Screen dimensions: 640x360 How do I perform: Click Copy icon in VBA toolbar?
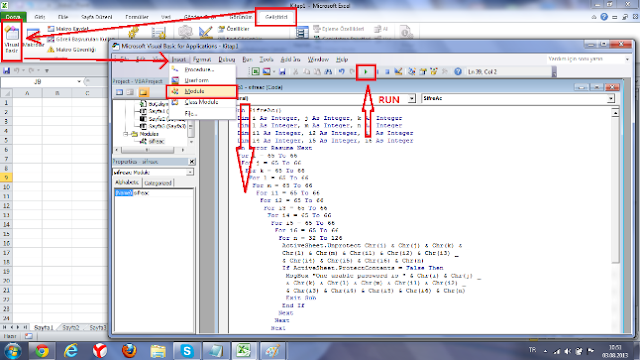306,72
